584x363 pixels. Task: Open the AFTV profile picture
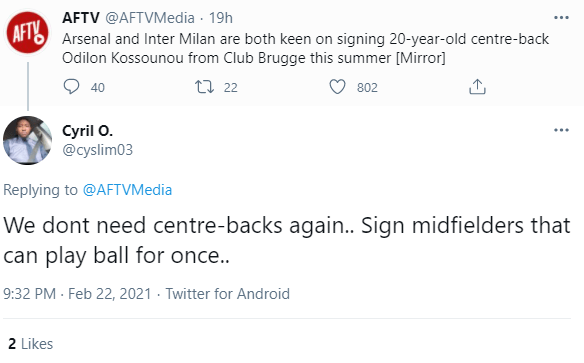pyautogui.click(x=28, y=32)
